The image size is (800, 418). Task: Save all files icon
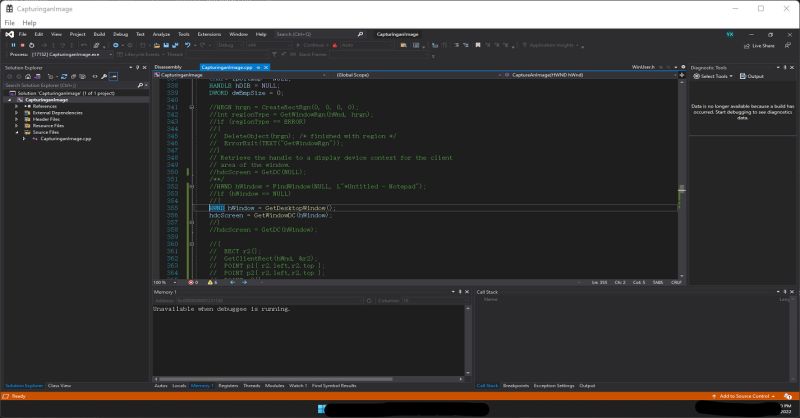pos(175,45)
